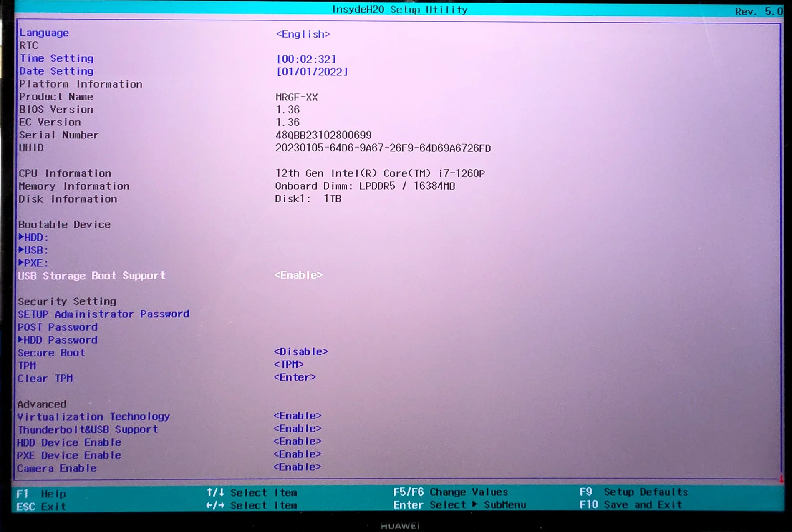Expand the HDD: bootable device entry
Image resolution: width=792 pixels, height=532 pixels.
coord(33,237)
